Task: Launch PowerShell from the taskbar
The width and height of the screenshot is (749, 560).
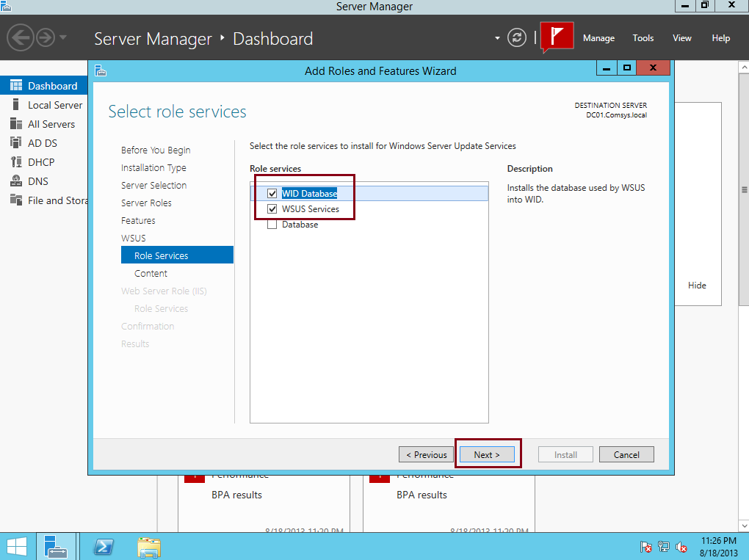Action: point(104,547)
